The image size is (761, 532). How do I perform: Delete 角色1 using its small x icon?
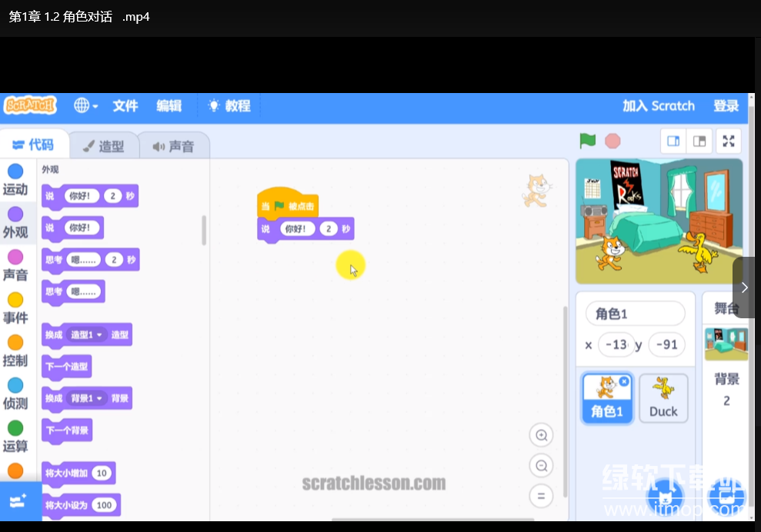pos(624,381)
